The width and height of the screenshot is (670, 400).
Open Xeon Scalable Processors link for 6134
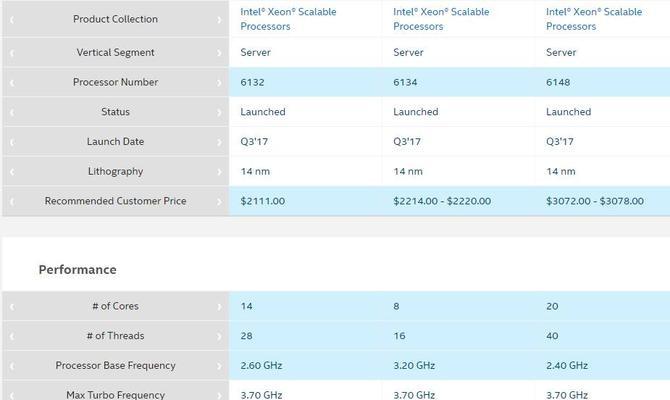(441, 19)
